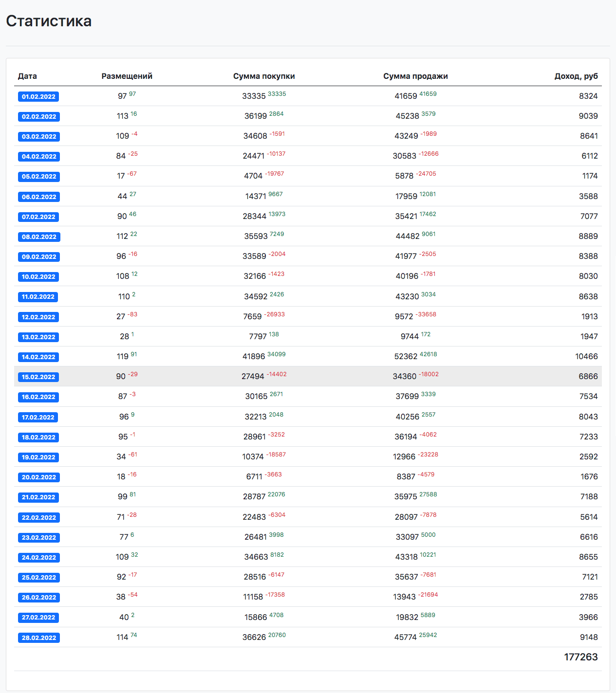Image resolution: width=616 pixels, height=693 pixels.
Task: Open the 10.02.2022 date entry
Action: (x=38, y=276)
